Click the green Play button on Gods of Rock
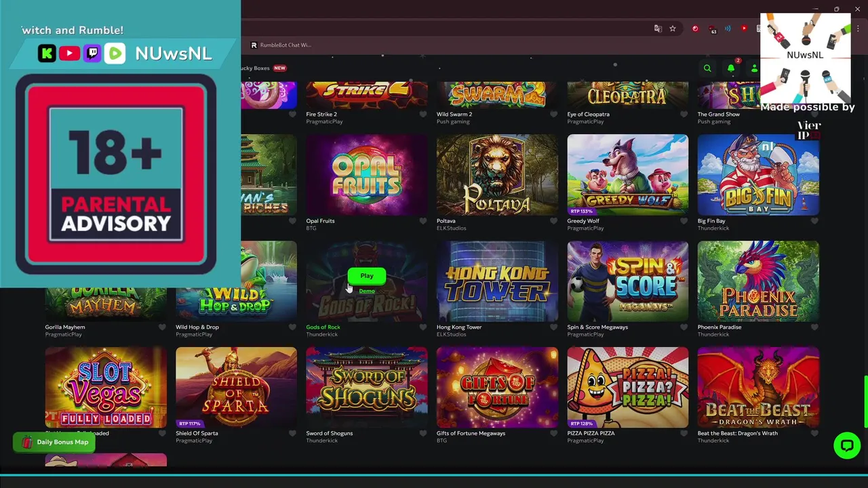Image resolution: width=868 pixels, height=488 pixels. click(367, 276)
